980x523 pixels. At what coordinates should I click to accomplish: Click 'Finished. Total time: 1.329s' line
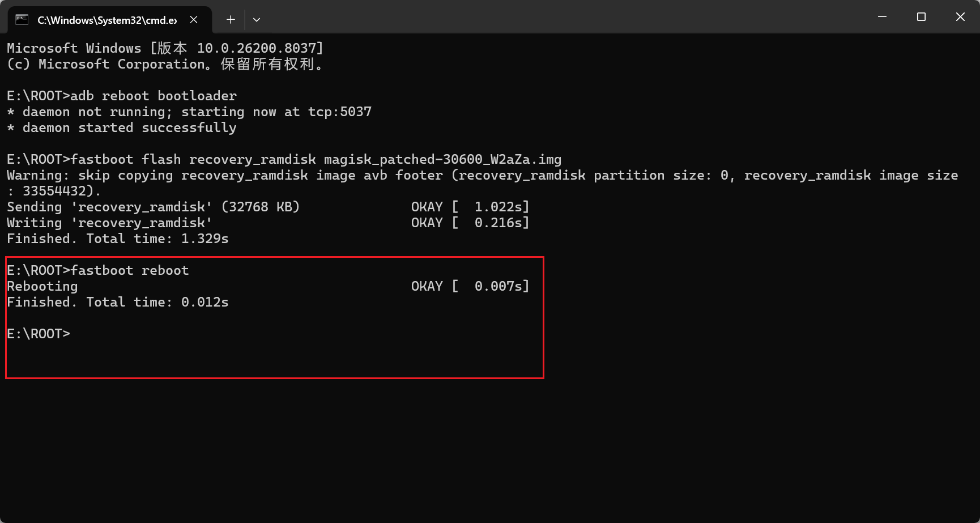pos(118,239)
